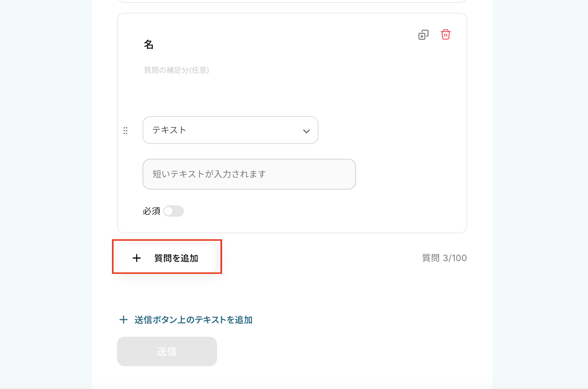Screen dimensions: 588x389
Task: Click the chevron arrow on the type selector
Action: click(306, 131)
